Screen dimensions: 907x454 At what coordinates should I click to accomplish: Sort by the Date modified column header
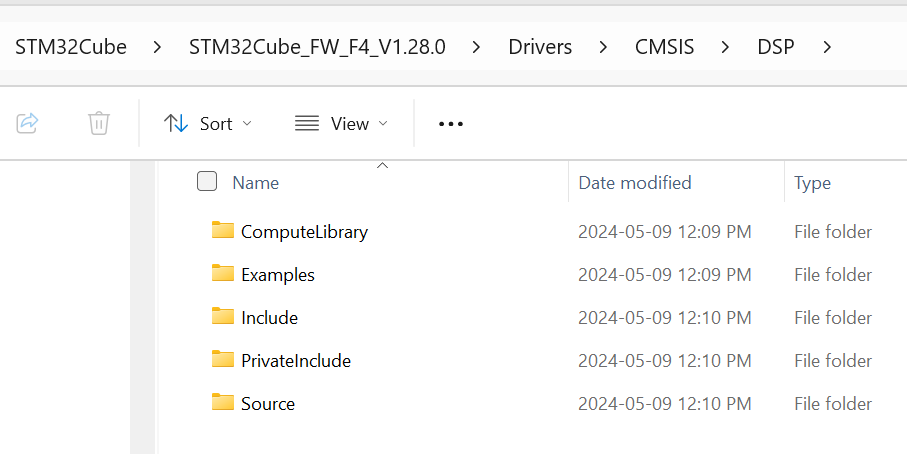click(635, 183)
